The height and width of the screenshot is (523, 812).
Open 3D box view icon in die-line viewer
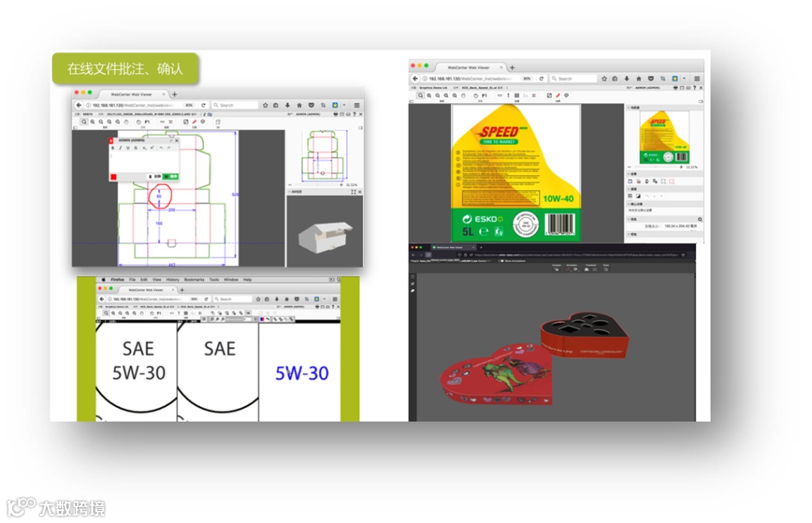pyautogui.click(x=218, y=122)
